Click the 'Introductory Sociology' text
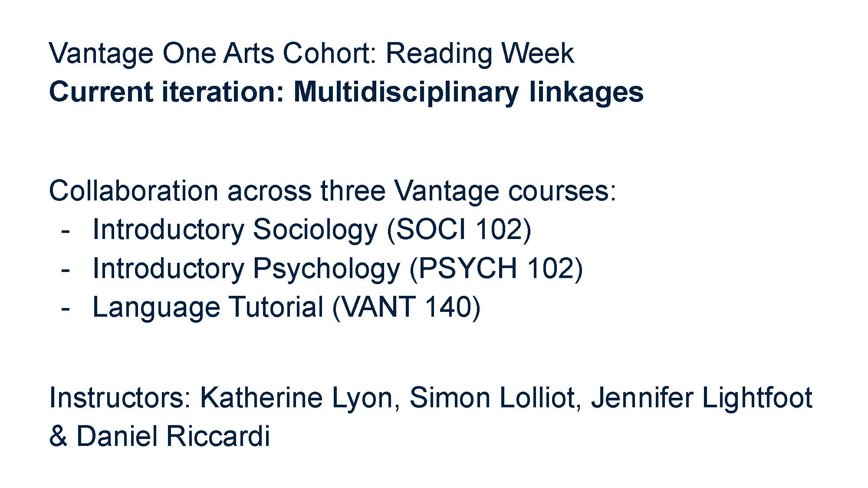 pyautogui.click(x=235, y=229)
